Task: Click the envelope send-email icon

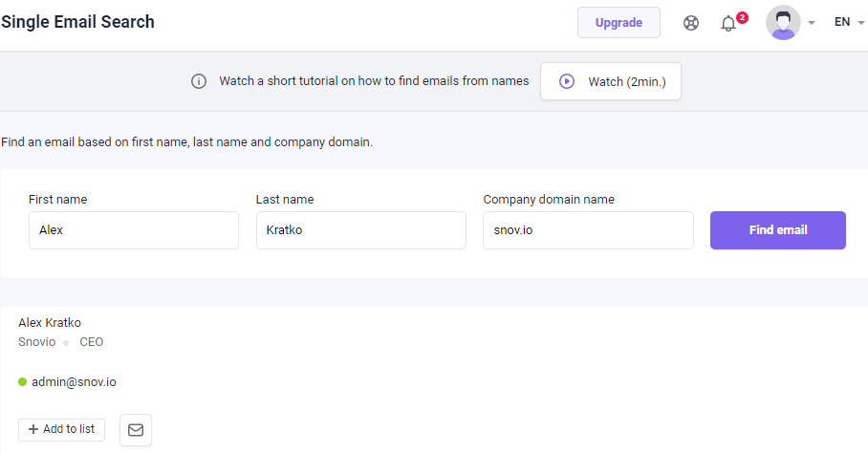Action: (x=136, y=430)
